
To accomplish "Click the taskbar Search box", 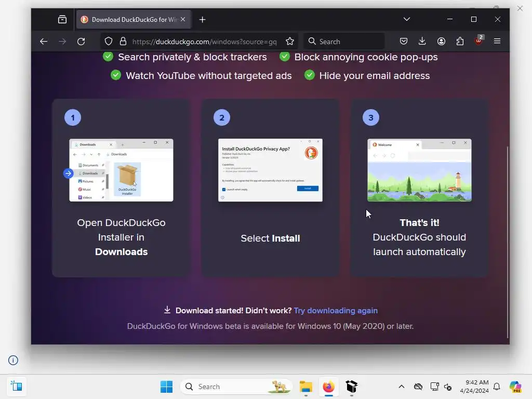I will [x=236, y=387].
